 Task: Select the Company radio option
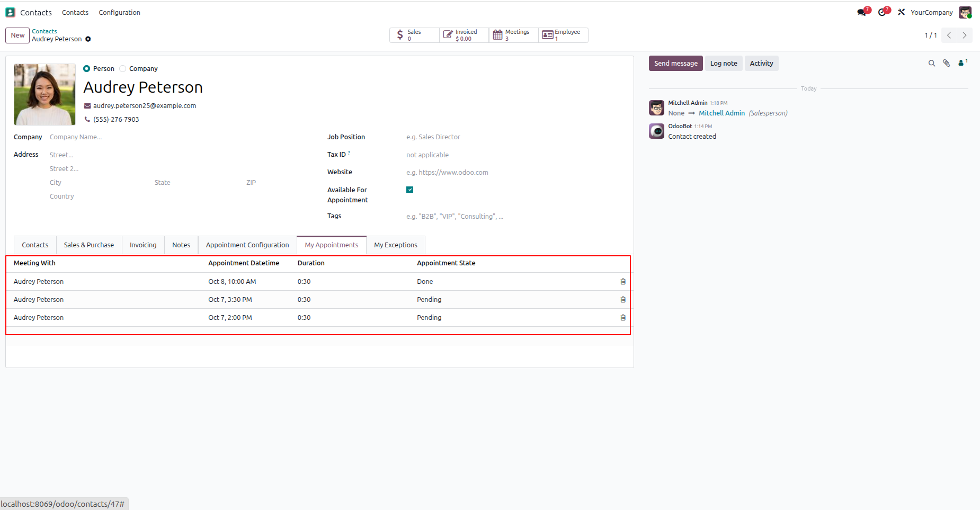pos(123,69)
